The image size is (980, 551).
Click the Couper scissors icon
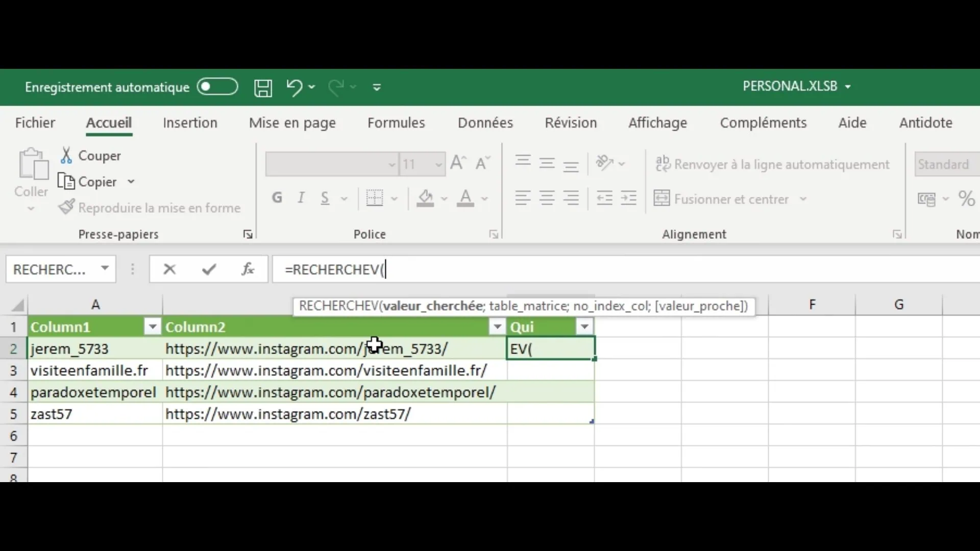point(66,156)
